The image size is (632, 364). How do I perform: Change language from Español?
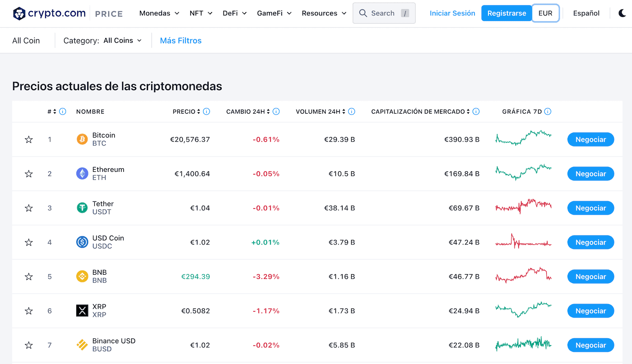click(586, 13)
